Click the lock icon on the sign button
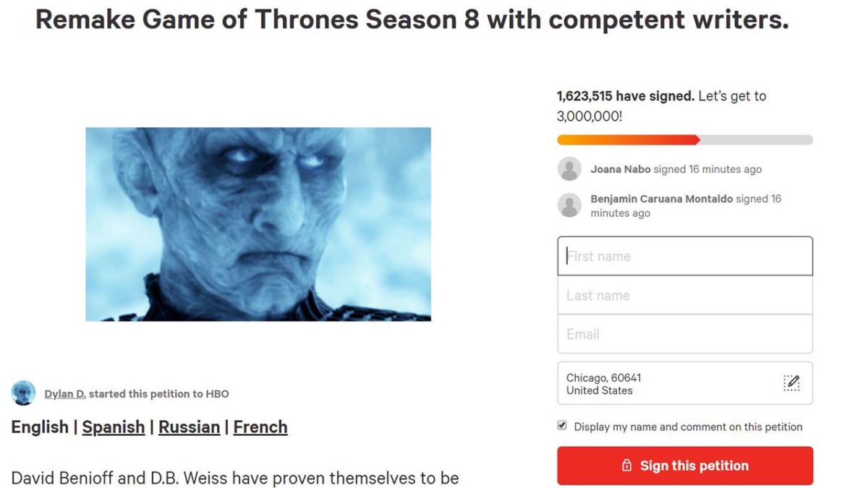 (x=626, y=466)
